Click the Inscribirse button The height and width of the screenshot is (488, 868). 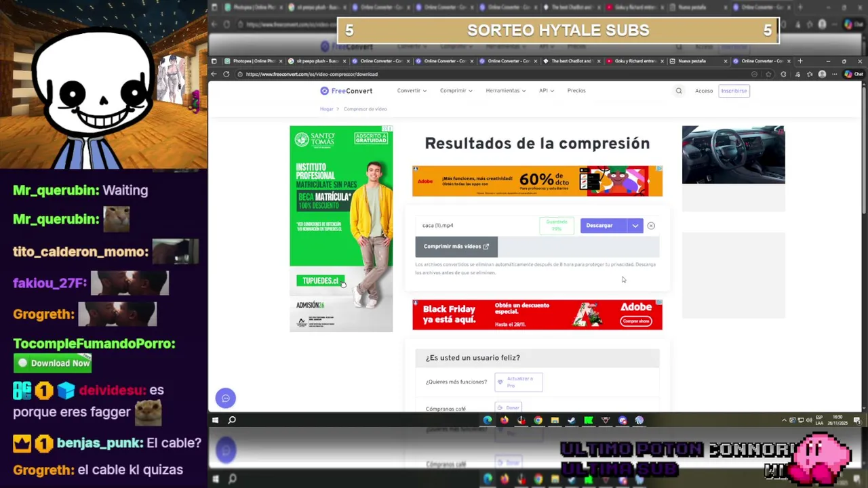click(x=734, y=91)
